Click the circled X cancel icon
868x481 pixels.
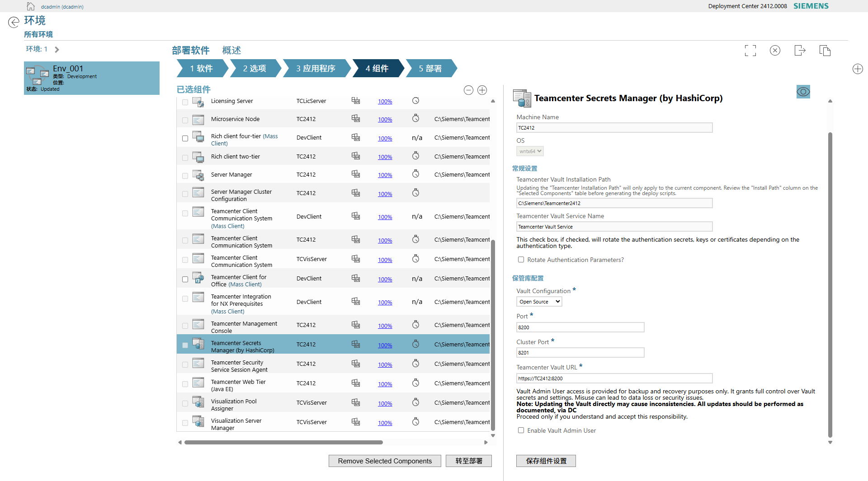[775, 51]
